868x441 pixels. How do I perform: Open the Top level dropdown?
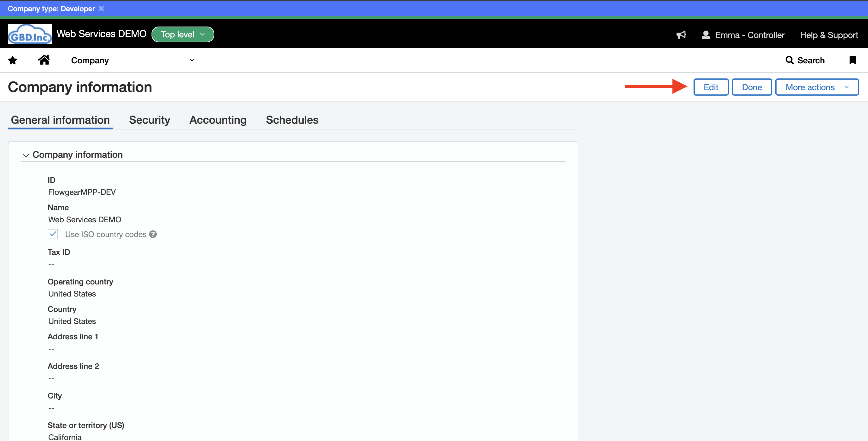click(x=183, y=34)
